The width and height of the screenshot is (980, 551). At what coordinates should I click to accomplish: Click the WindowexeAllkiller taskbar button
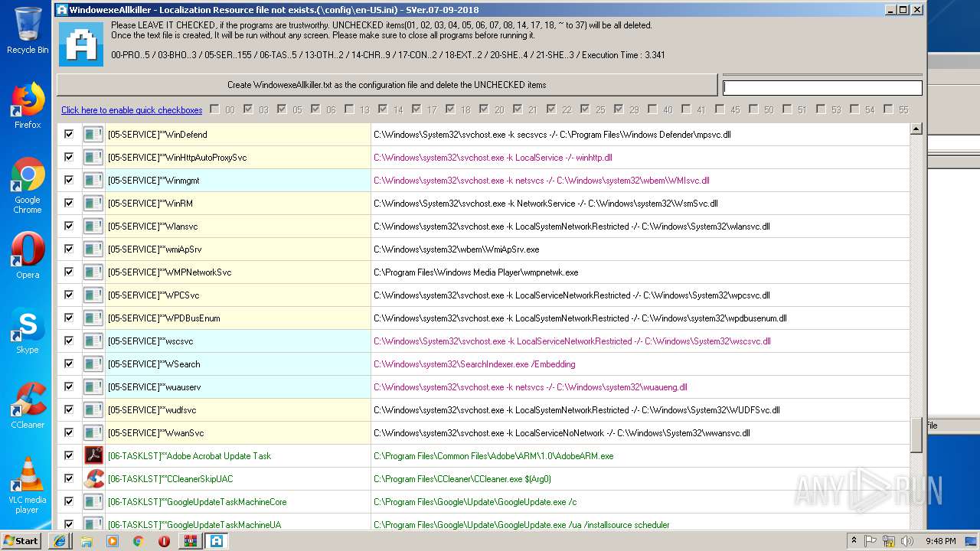pyautogui.click(x=216, y=541)
